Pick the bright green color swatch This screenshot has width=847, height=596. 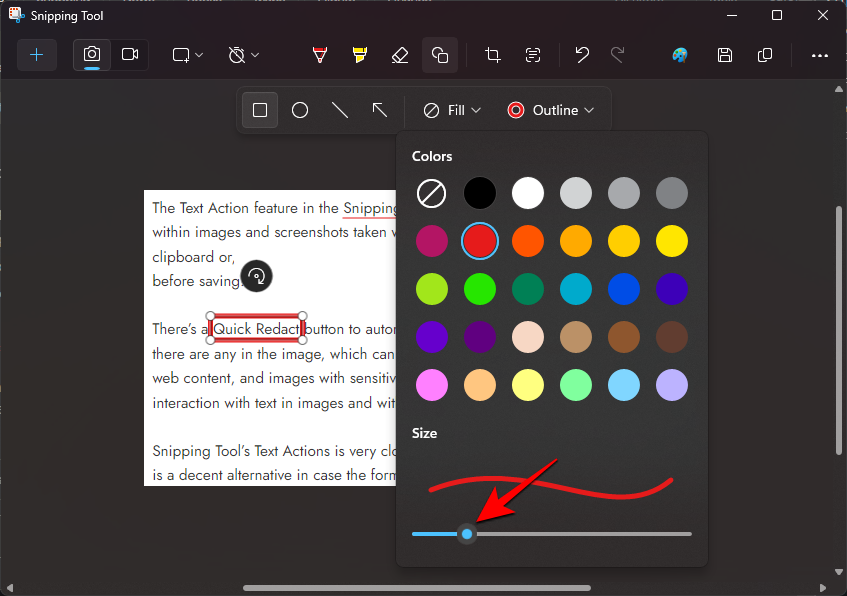[480, 289]
